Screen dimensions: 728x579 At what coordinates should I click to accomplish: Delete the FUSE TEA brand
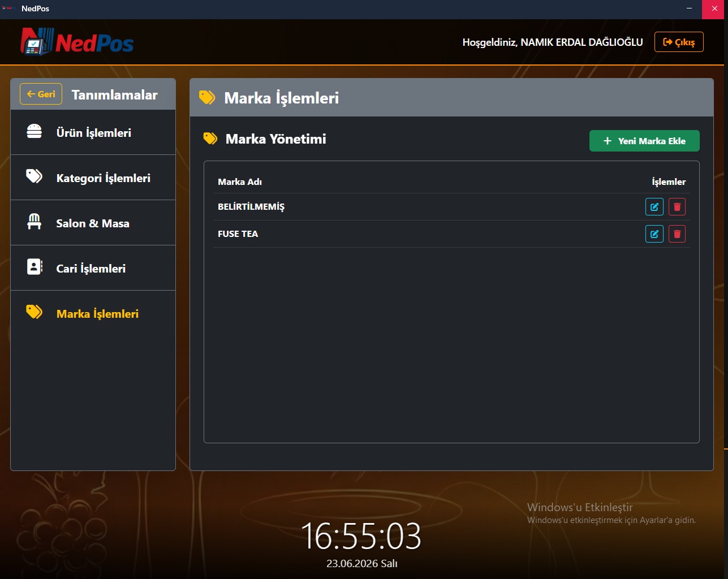pyautogui.click(x=677, y=234)
